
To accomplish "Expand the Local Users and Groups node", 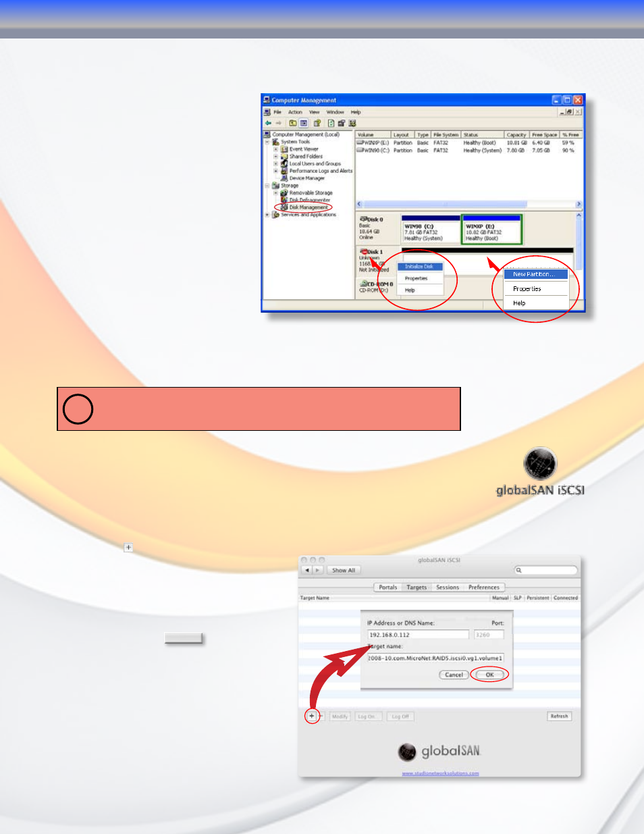I will click(275, 163).
